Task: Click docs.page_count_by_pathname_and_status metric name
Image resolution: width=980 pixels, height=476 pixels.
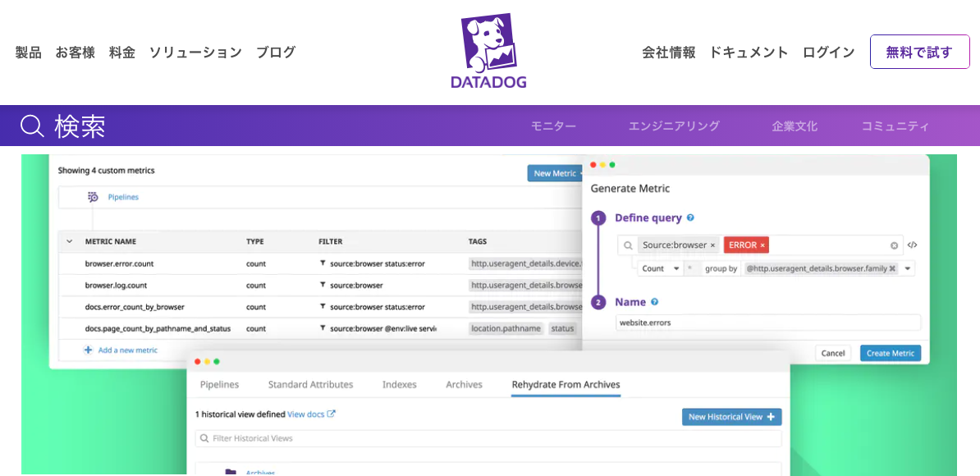Action: tap(158, 328)
